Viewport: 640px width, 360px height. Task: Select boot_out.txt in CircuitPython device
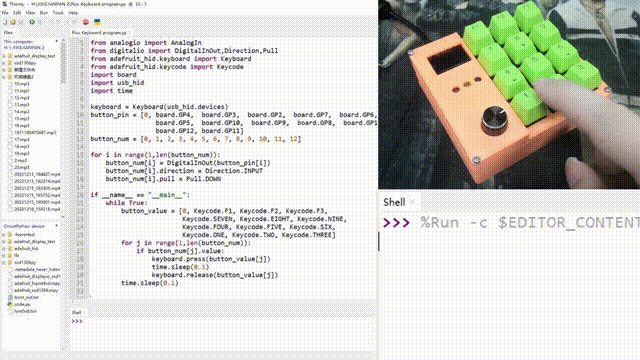26,297
